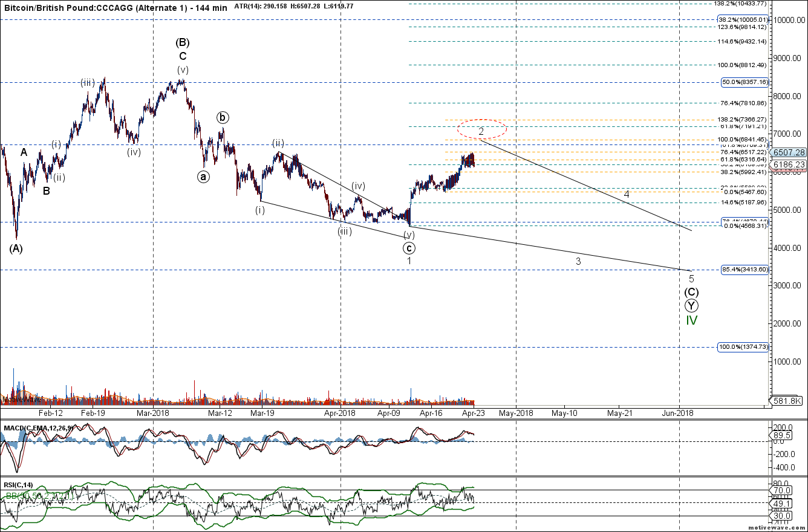Click the MACD(C,EMA,12,26,9) indicator title

pos(39,428)
